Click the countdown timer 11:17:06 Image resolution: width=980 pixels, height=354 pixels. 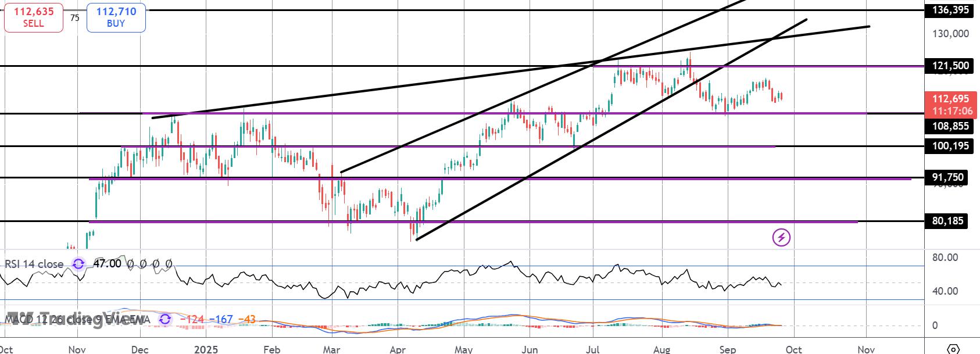(x=952, y=110)
